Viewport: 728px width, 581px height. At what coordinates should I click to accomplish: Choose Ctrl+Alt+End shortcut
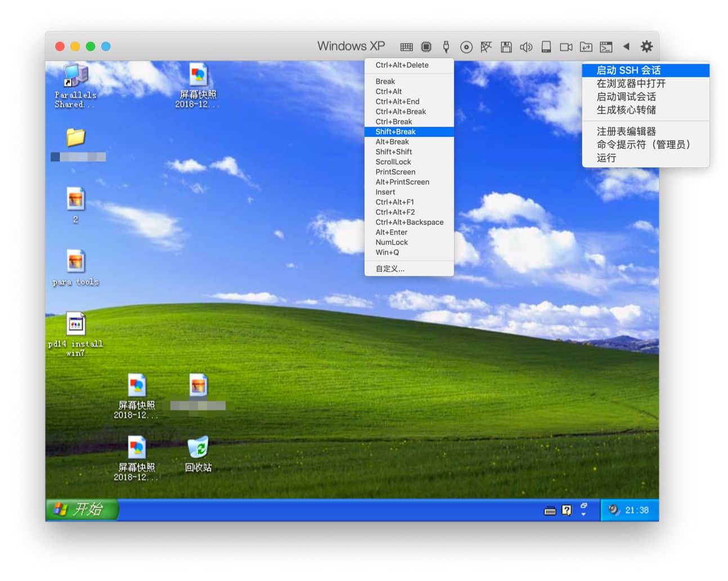(x=409, y=102)
